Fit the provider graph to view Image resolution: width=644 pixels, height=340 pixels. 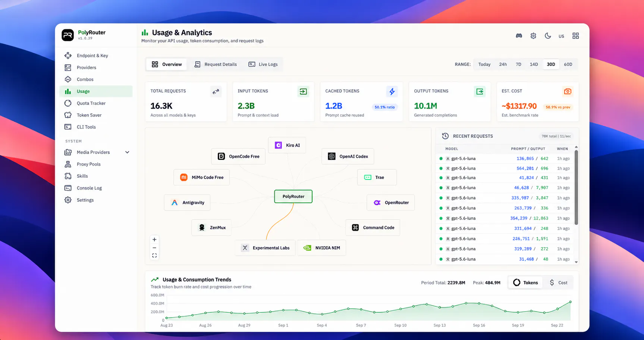[154, 256]
